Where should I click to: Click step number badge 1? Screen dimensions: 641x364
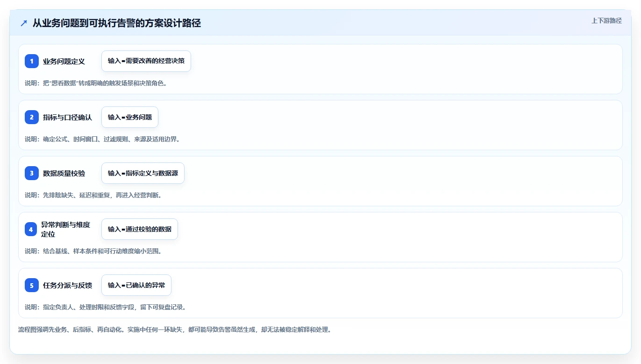(x=32, y=61)
